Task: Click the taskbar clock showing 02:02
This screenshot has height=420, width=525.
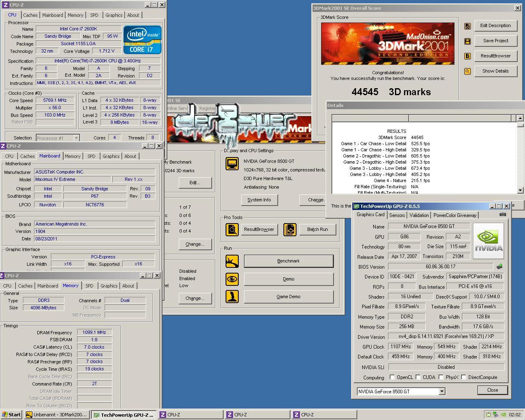Action: click(514, 415)
